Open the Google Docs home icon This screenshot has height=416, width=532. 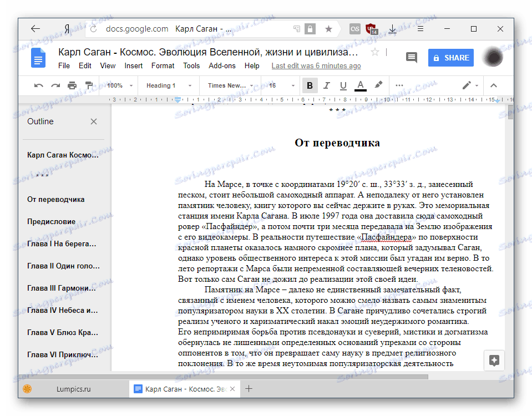[38, 58]
